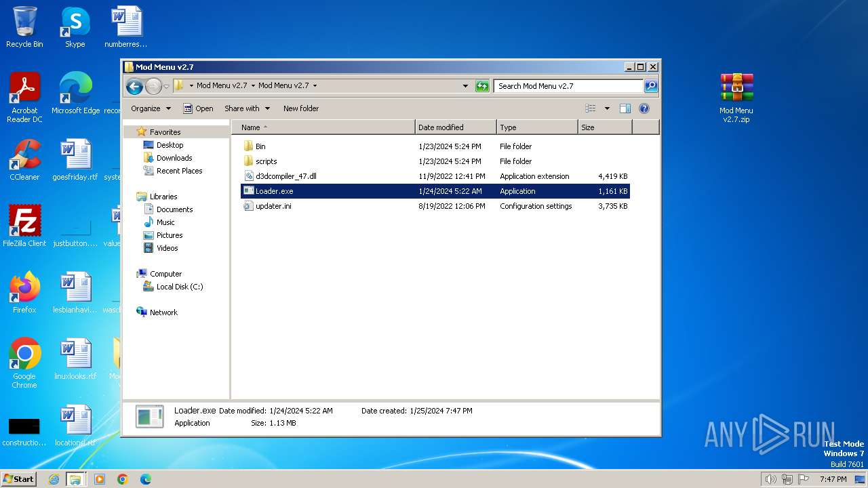The height and width of the screenshot is (488, 868).
Task: Open Desktop in the navigation pane
Action: [170, 145]
